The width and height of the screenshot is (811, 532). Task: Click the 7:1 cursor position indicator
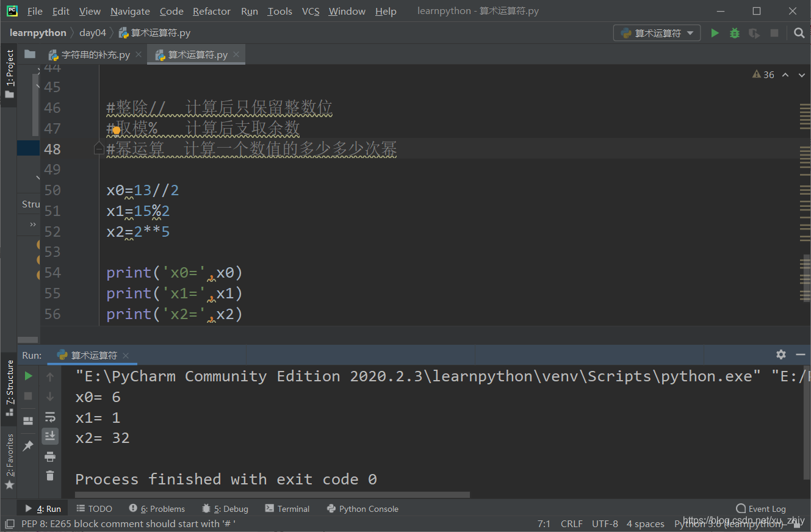point(544,524)
